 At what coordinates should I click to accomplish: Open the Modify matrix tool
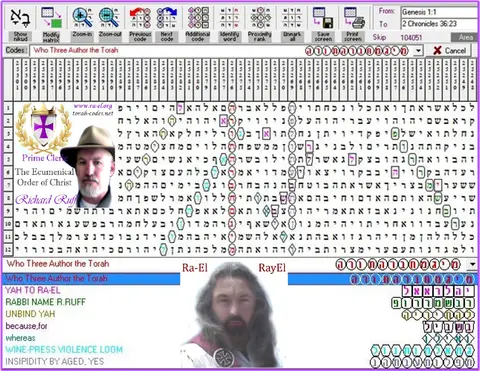[51, 17]
